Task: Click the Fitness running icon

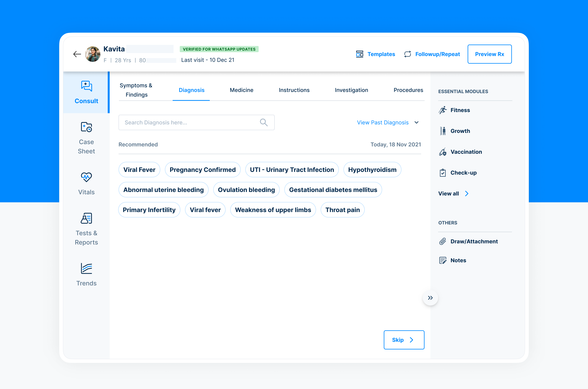Action: (443, 110)
